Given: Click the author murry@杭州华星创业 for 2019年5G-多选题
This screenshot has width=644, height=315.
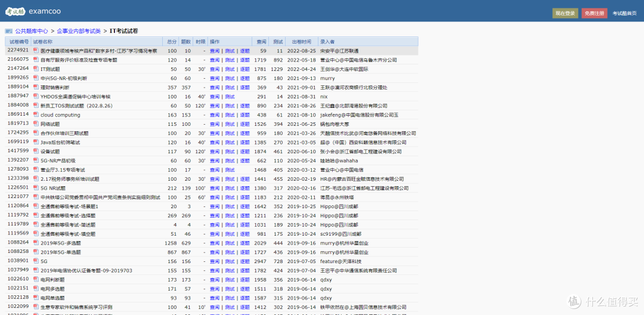Looking at the screenshot, I should click(x=344, y=243).
